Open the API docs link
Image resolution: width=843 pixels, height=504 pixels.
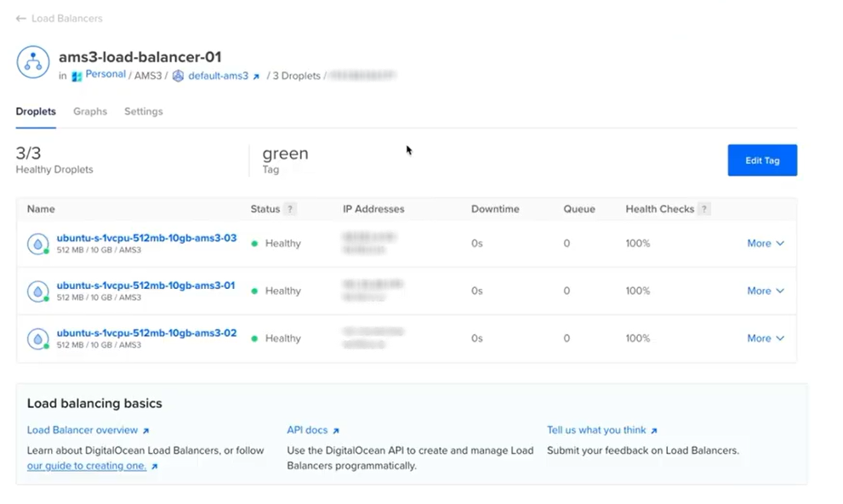[x=307, y=430]
